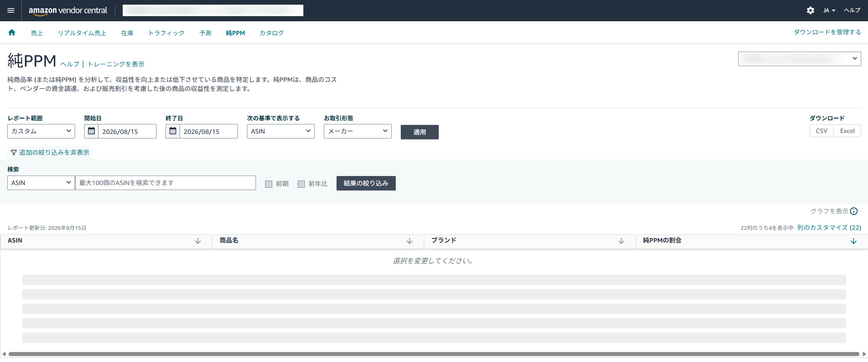Click scroll-left arrow of horizontal scrollbar

[4, 354]
